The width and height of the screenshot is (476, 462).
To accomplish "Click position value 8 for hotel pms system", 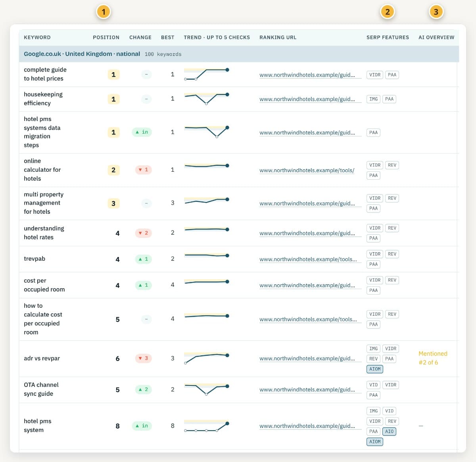I will point(117,426).
